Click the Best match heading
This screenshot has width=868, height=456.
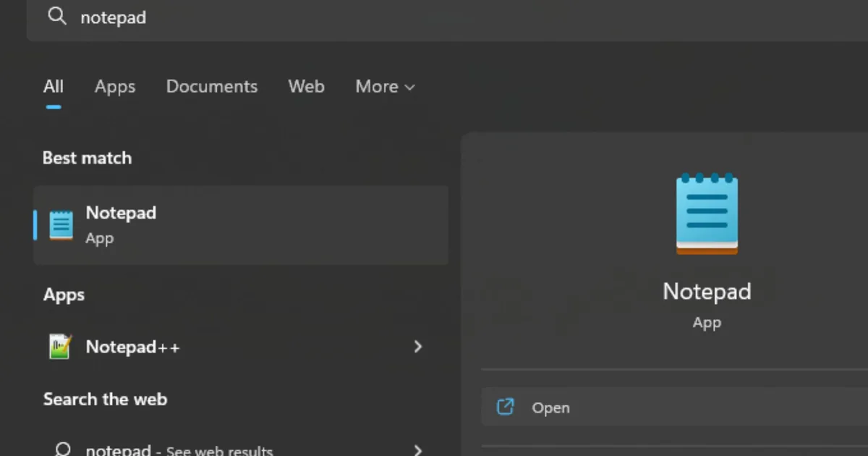tap(87, 158)
